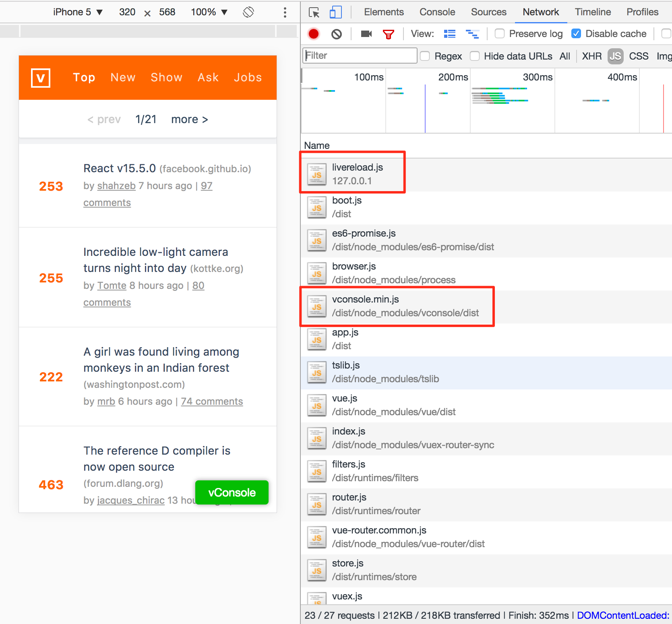Viewport: 672px width, 624px height.
Task: Click the JS file icon for livereload.js
Action: pos(317,175)
